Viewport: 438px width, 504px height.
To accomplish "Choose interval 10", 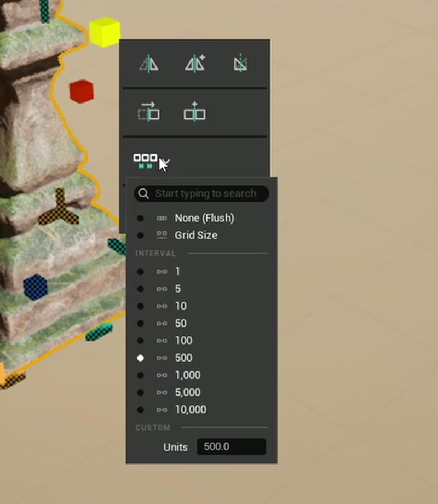I will click(201, 306).
